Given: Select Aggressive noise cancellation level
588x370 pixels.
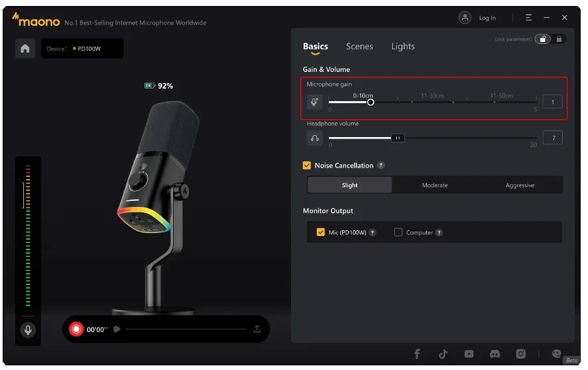Looking at the screenshot, I should 520,185.
